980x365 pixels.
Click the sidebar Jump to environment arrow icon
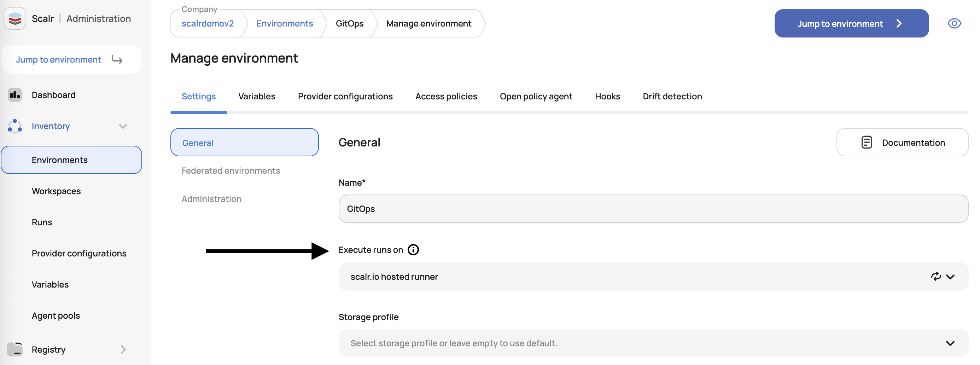[117, 60]
